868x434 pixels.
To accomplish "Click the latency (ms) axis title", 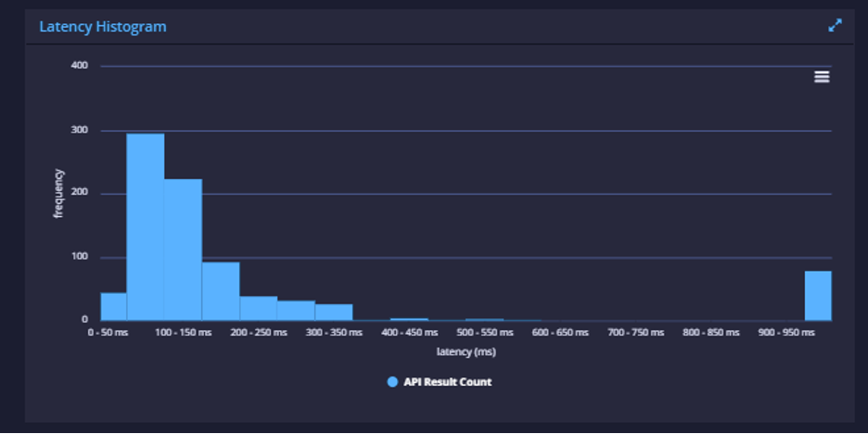I will [466, 351].
